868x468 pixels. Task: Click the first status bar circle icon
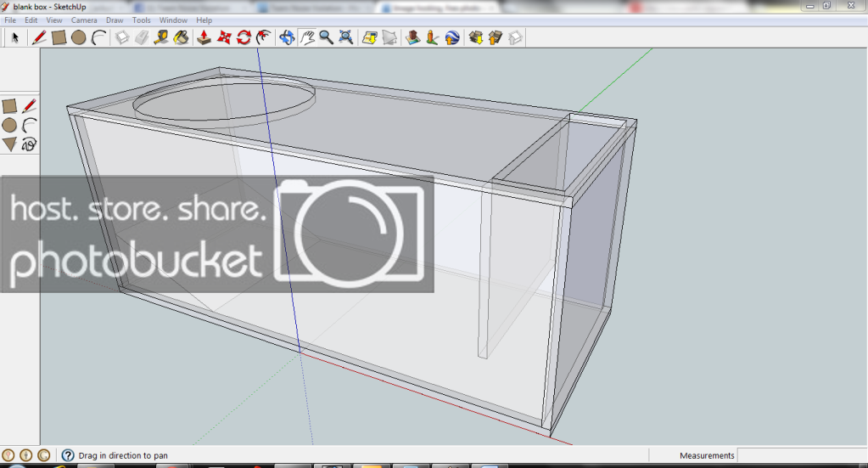(8, 455)
